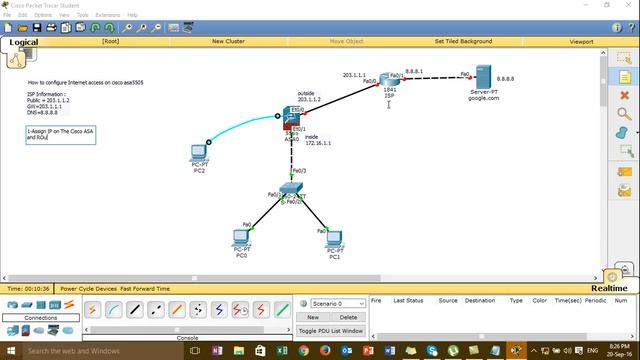Select the Inspect magnifier tool
The image size is (640, 360).
click(x=624, y=114)
